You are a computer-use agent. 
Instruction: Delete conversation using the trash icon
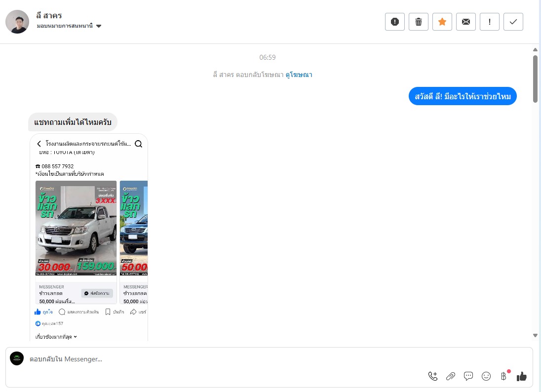pyautogui.click(x=419, y=22)
